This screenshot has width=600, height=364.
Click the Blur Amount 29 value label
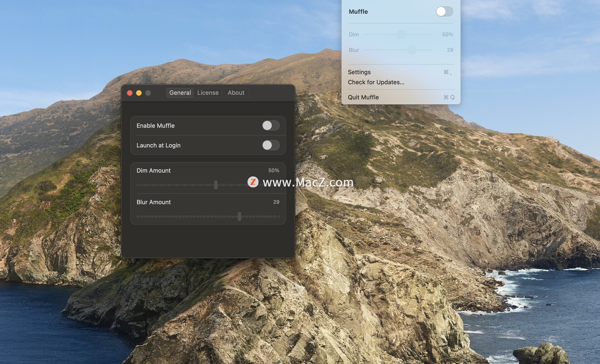tap(276, 202)
